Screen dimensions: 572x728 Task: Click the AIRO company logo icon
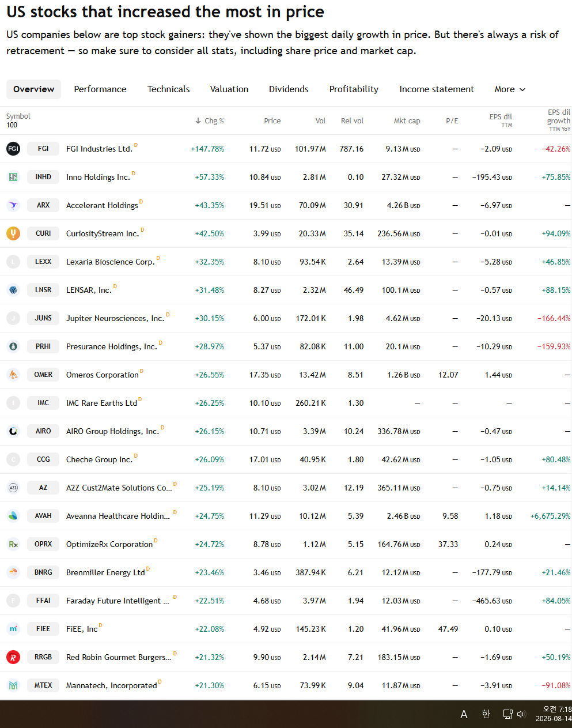pos(13,431)
